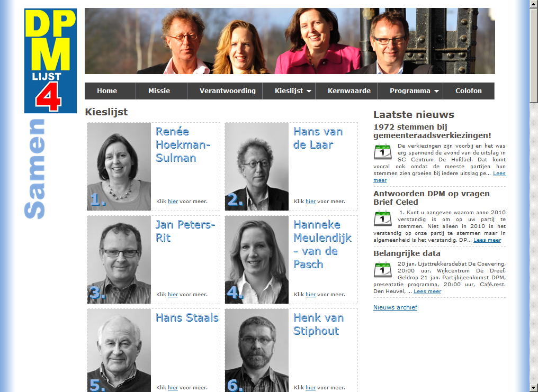Click the vertical scrollbar down arrow
538x392 pixels.
point(534,388)
